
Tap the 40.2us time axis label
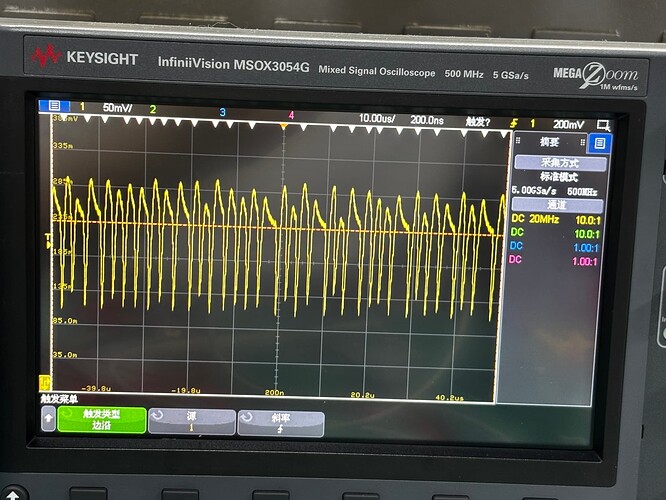pyautogui.click(x=449, y=398)
